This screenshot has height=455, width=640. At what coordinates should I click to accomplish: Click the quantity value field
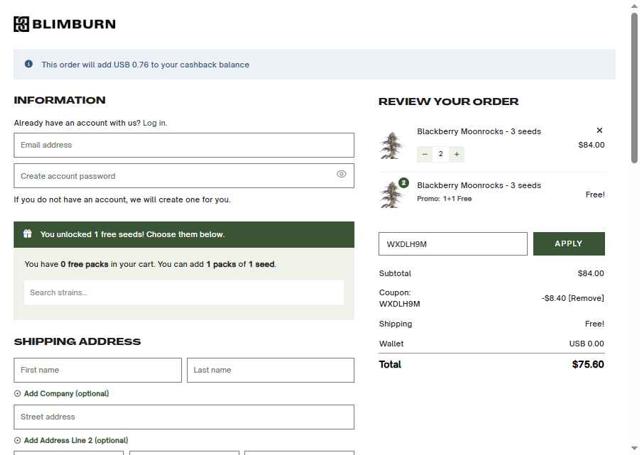click(x=440, y=154)
